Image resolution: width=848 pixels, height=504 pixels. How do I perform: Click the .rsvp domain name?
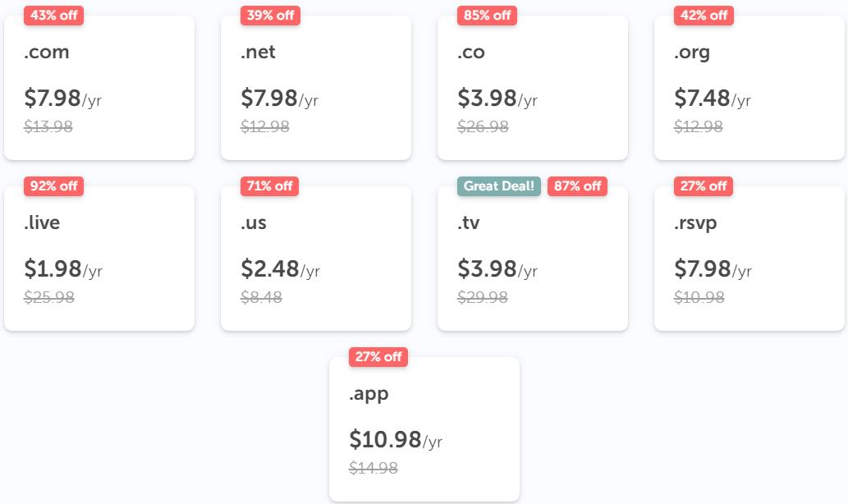pos(695,223)
